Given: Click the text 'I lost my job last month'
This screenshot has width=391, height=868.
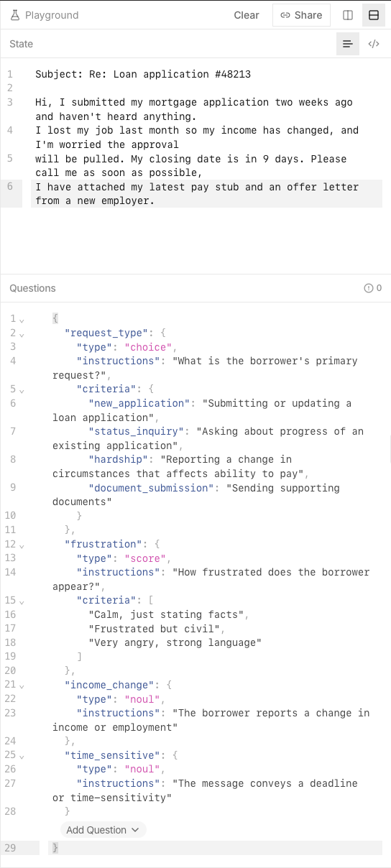Looking at the screenshot, I should 106,130.
